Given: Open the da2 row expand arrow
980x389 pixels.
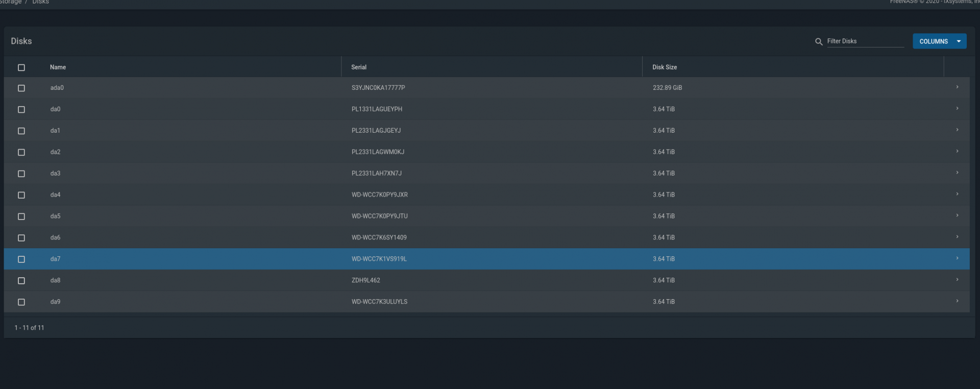Looking at the screenshot, I should coord(957,152).
